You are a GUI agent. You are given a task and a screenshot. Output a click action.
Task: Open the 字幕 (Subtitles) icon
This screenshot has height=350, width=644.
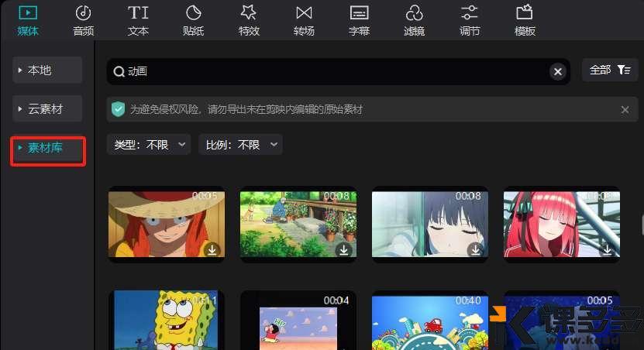tap(359, 13)
